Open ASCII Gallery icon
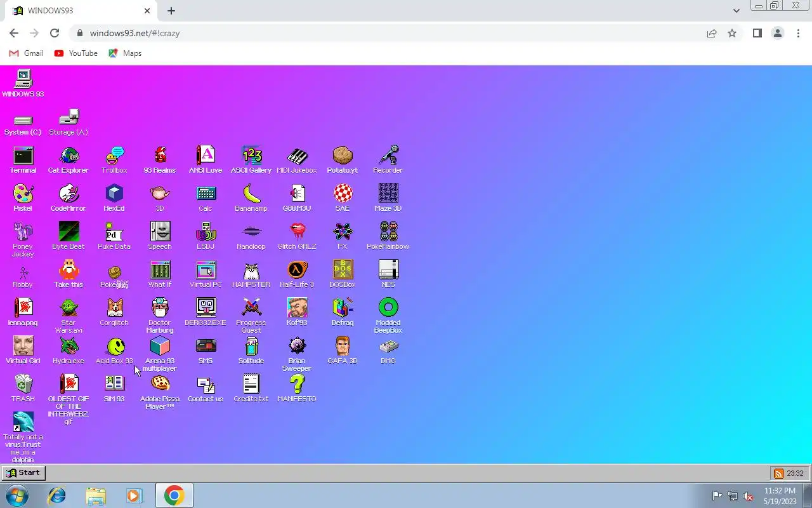 pos(251,159)
